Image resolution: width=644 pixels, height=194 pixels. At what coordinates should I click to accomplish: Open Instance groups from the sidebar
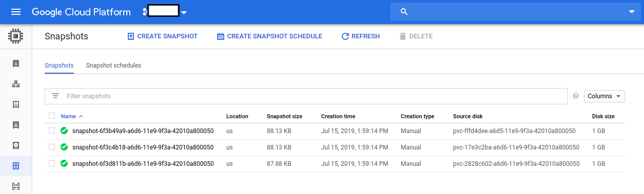[x=16, y=84]
